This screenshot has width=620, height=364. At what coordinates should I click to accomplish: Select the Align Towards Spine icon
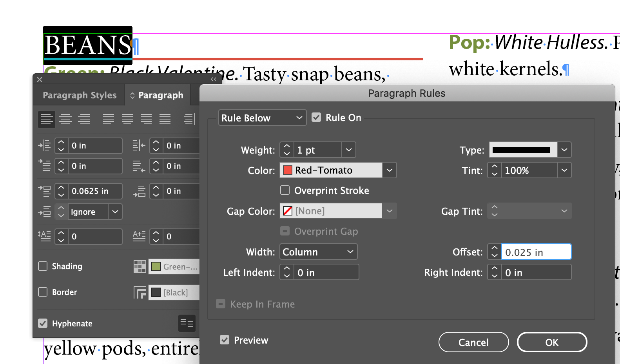189,119
